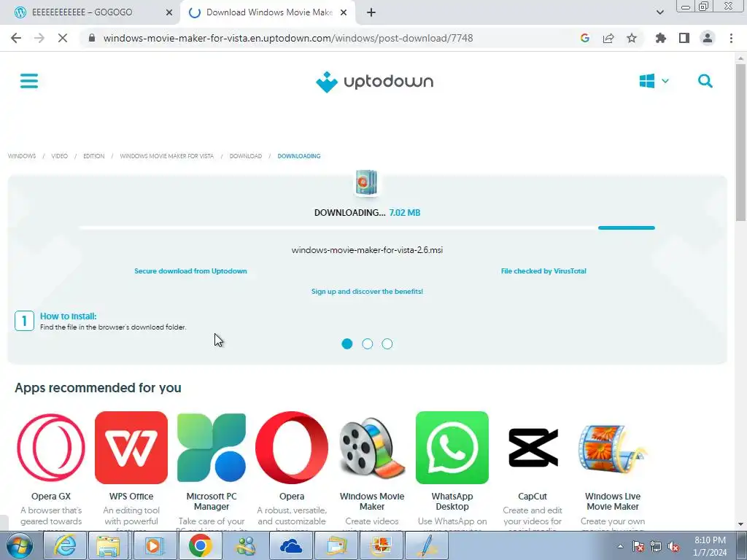Open WPS Office app icon

click(x=131, y=448)
